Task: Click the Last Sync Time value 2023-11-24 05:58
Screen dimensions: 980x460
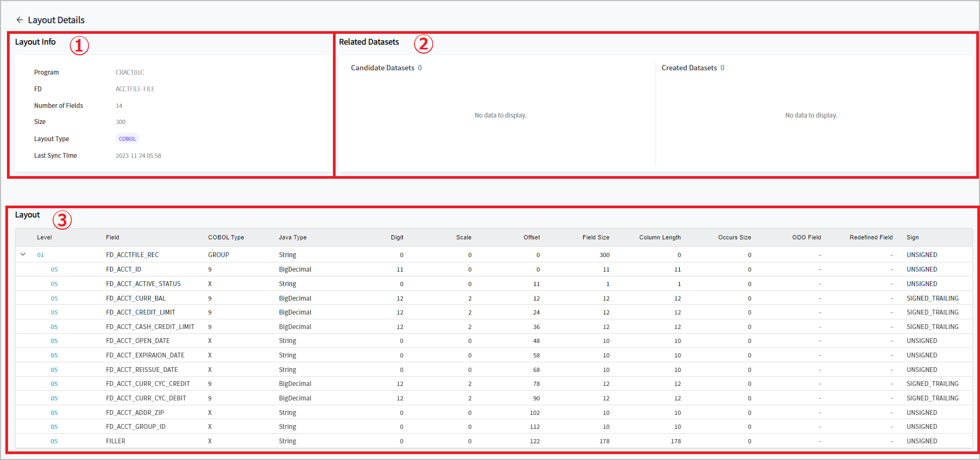Action: pos(139,156)
